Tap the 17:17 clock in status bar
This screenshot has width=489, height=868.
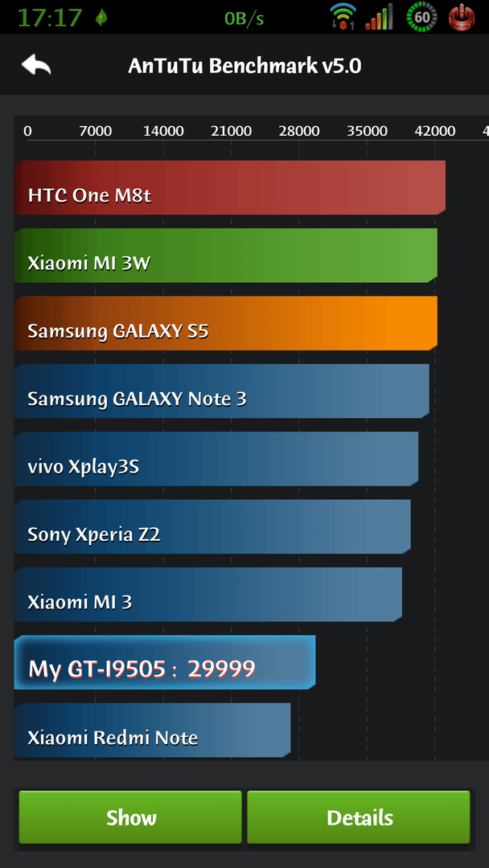[x=51, y=18]
